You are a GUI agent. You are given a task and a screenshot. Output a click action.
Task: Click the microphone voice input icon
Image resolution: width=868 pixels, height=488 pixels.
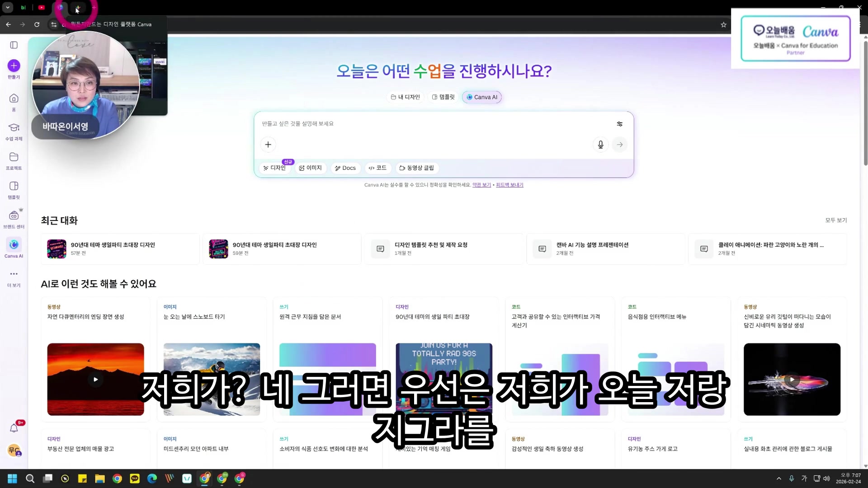[600, 145]
